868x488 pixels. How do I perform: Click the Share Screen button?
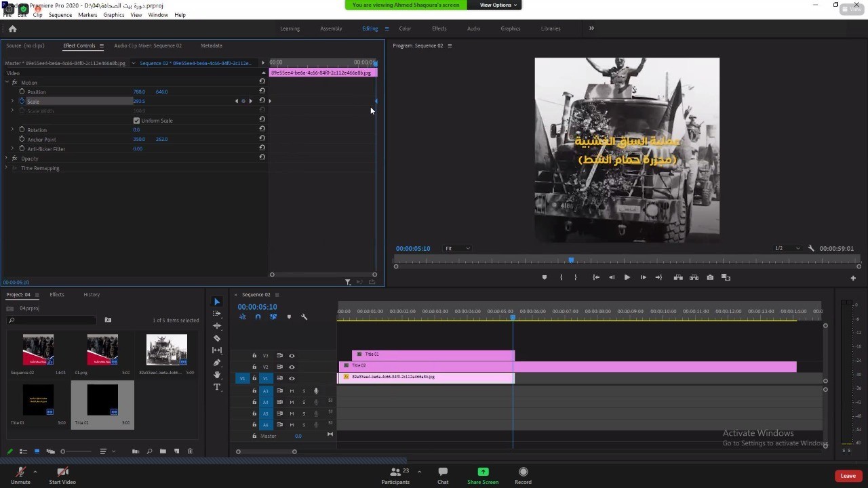[482, 475]
